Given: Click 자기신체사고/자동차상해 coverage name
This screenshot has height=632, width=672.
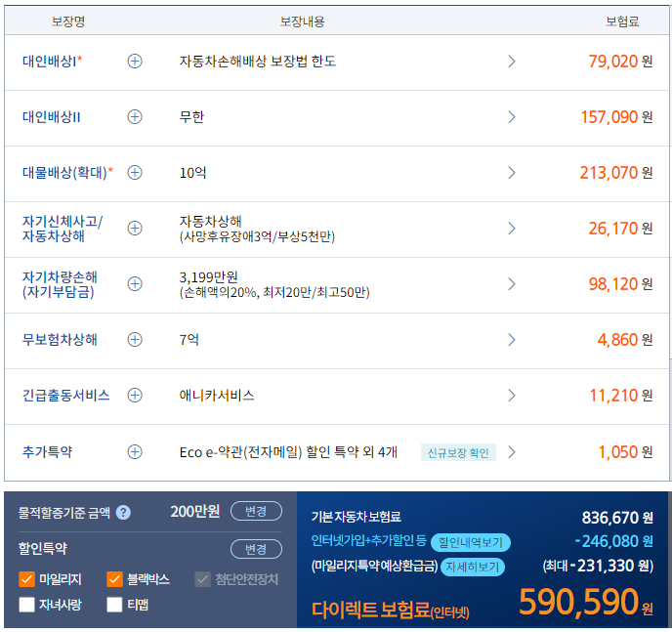Looking at the screenshot, I should [x=63, y=229].
